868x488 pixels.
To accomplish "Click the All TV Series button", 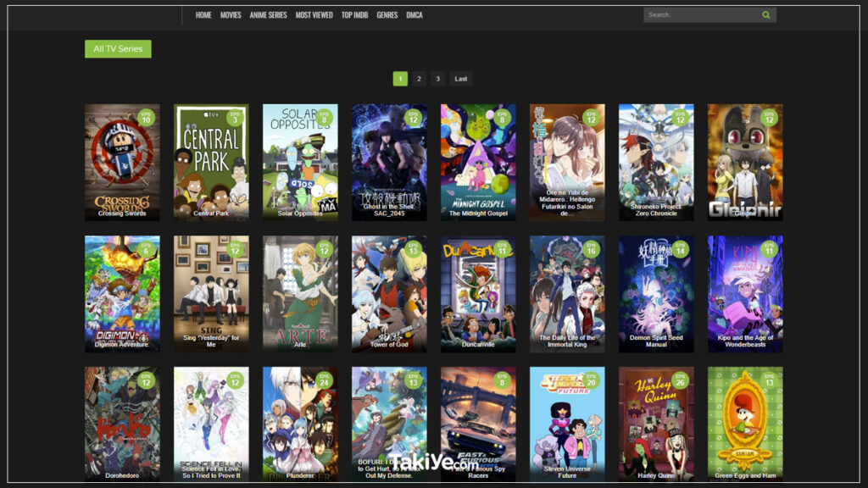I will click(x=118, y=48).
